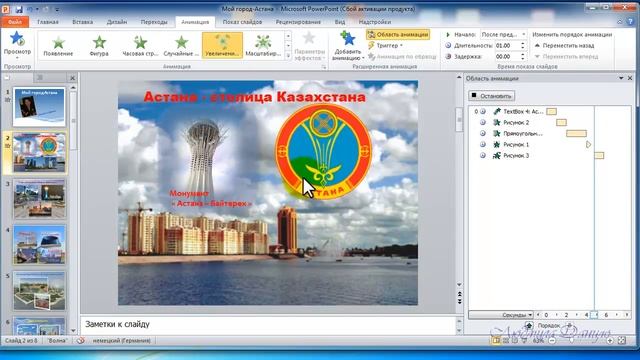
Task: Open the Customize Quick Access Toolbar arrow
Action: tap(57, 9)
